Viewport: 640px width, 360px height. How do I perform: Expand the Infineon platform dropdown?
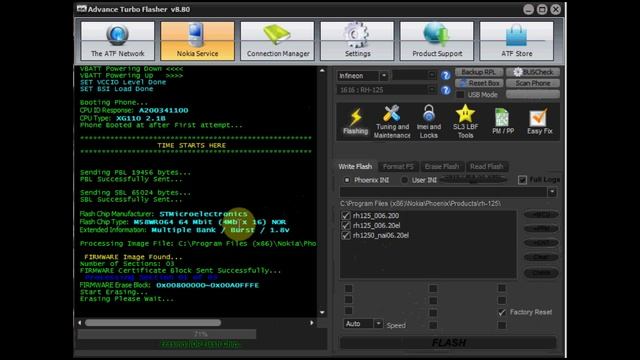click(384, 76)
